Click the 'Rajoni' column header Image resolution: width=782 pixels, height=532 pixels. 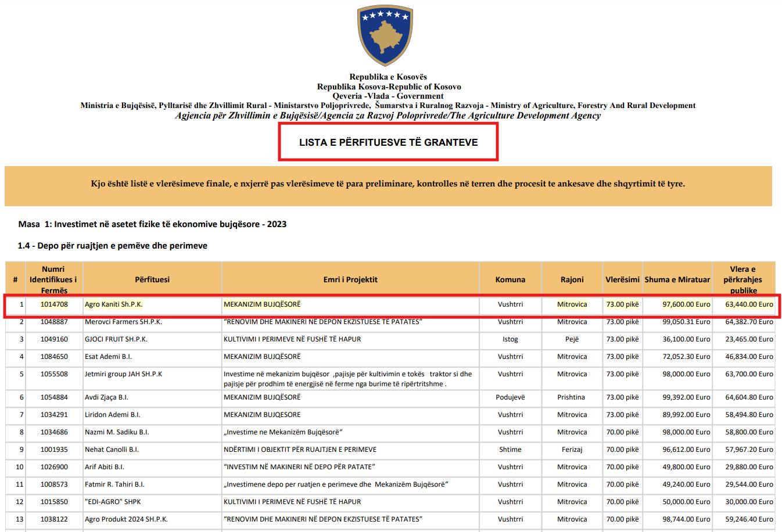tap(572, 279)
